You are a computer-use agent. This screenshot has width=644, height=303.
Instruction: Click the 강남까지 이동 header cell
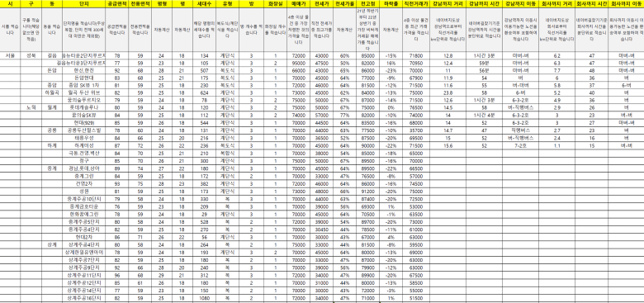point(520,3)
